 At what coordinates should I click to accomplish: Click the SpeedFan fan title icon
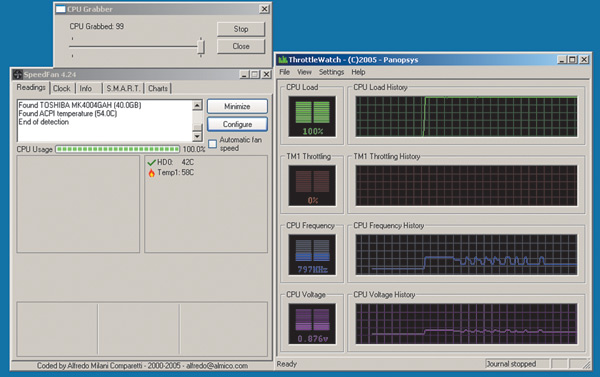tap(18, 74)
